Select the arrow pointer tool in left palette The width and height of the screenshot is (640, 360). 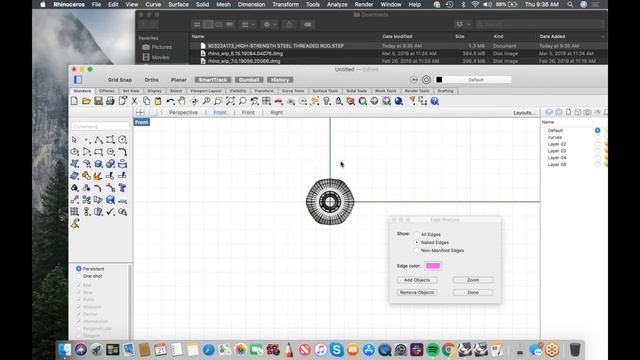point(74,140)
